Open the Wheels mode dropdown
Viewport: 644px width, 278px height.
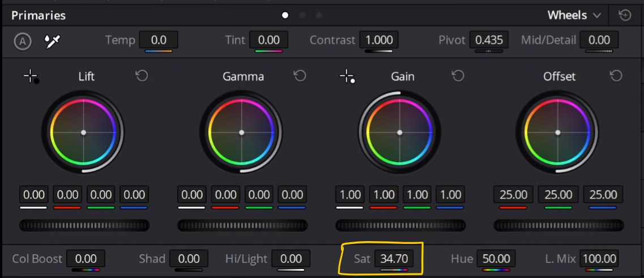574,16
